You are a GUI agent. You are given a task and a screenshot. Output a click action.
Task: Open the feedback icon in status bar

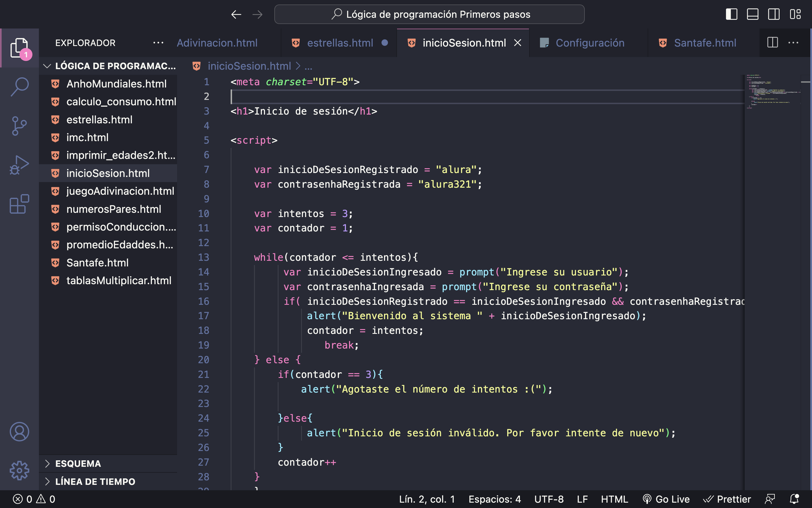point(770,499)
